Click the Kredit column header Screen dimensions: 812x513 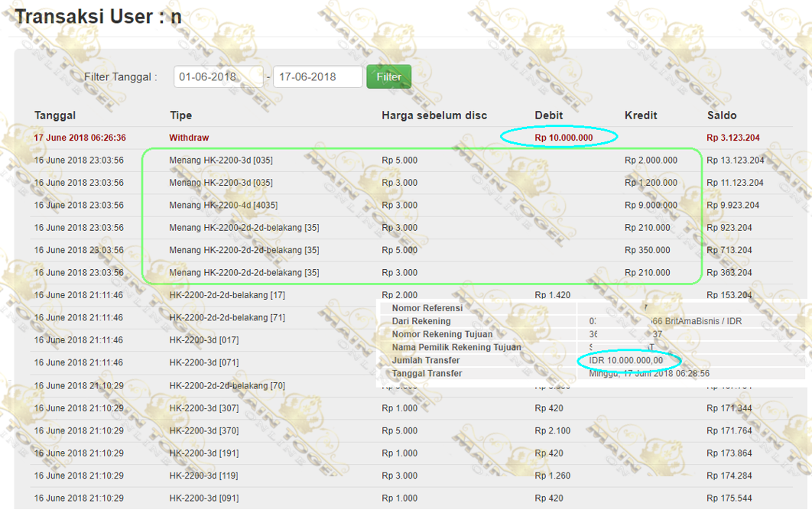pyautogui.click(x=641, y=115)
